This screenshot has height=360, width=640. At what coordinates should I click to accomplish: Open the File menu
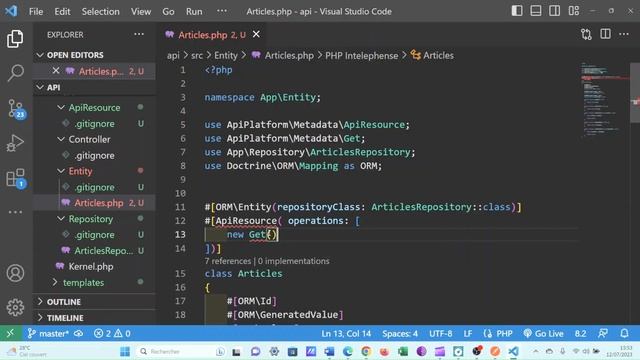pyautogui.click(x=36, y=11)
